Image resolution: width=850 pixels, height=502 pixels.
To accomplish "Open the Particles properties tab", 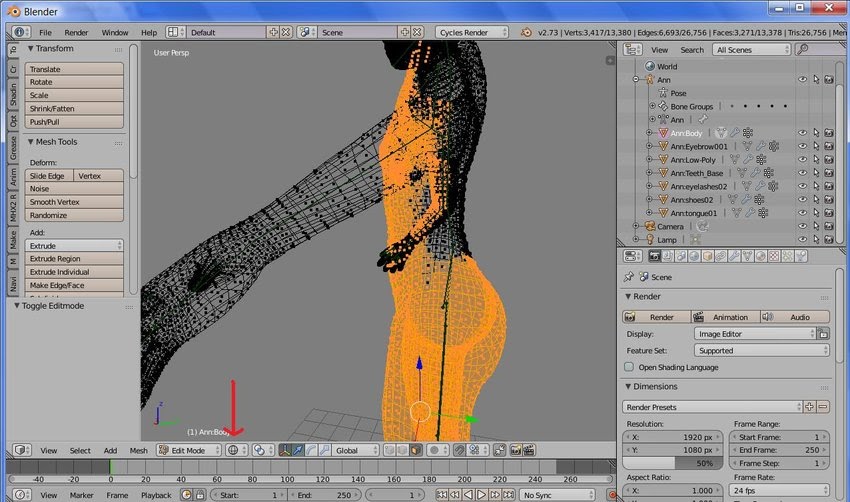I will [x=787, y=256].
